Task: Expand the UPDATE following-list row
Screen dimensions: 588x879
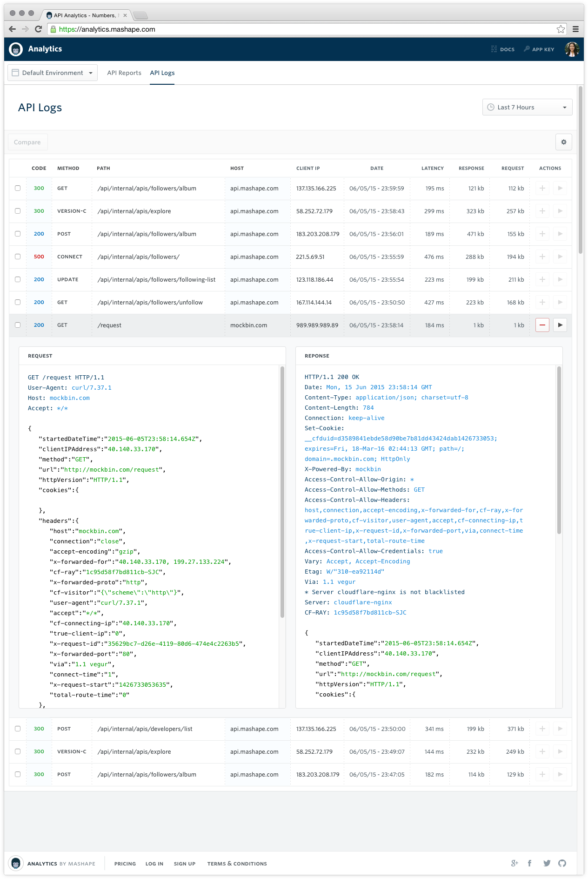Action: pos(542,279)
